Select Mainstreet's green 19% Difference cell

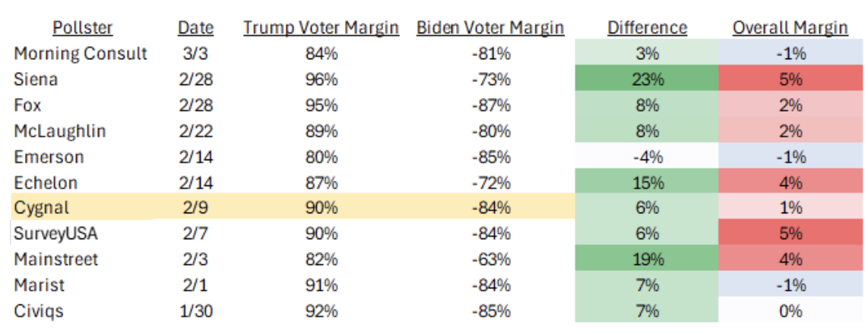[647, 260]
